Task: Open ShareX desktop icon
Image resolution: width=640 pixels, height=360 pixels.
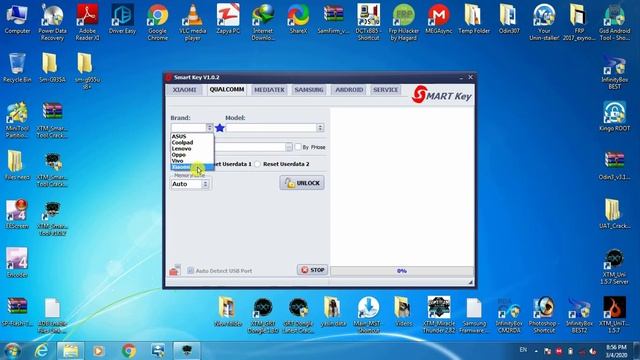Action: point(298,19)
